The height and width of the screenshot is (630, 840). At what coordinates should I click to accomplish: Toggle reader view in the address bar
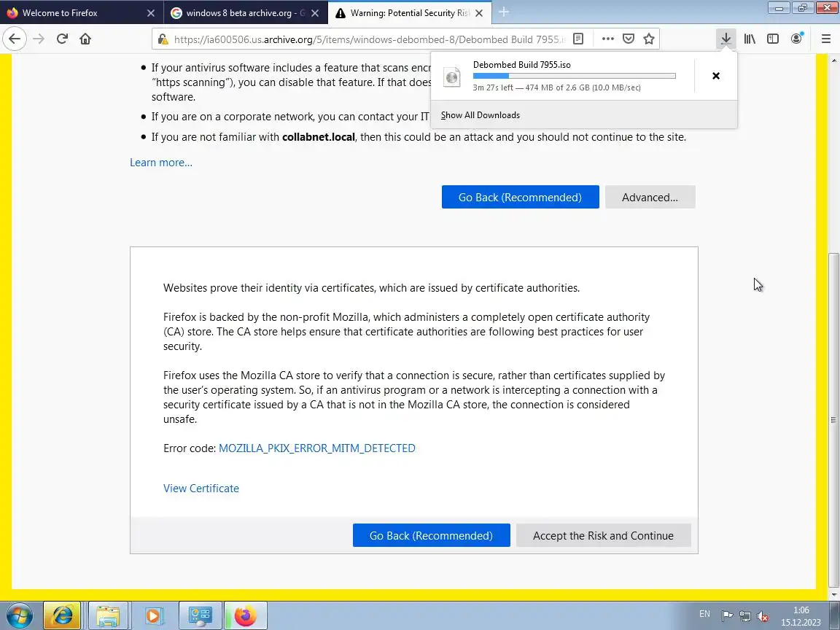pos(578,39)
